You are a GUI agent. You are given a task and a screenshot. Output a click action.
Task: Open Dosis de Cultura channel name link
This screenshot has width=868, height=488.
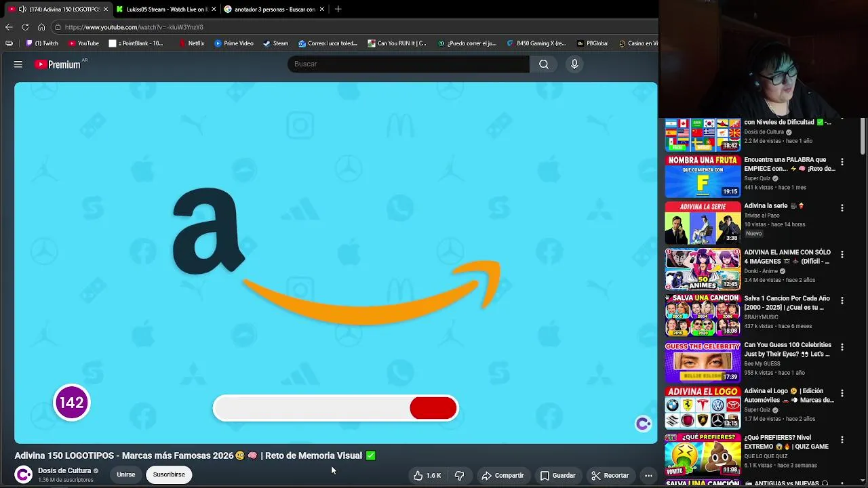tap(64, 470)
